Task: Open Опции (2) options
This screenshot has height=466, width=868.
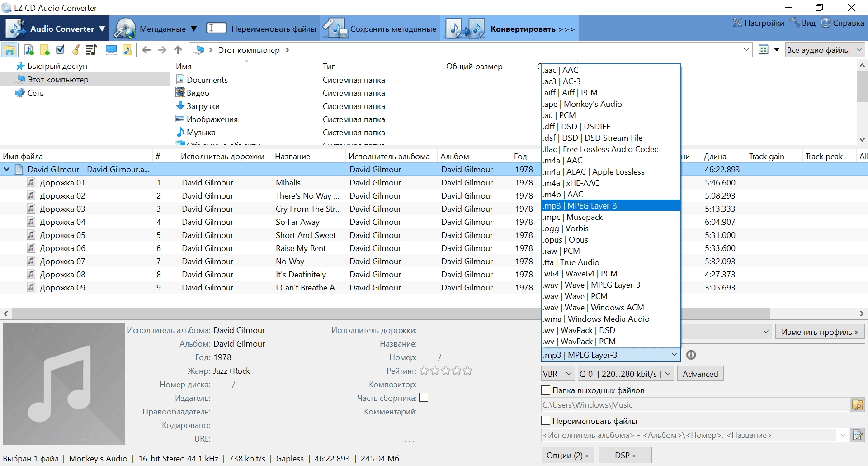Action: [567, 455]
